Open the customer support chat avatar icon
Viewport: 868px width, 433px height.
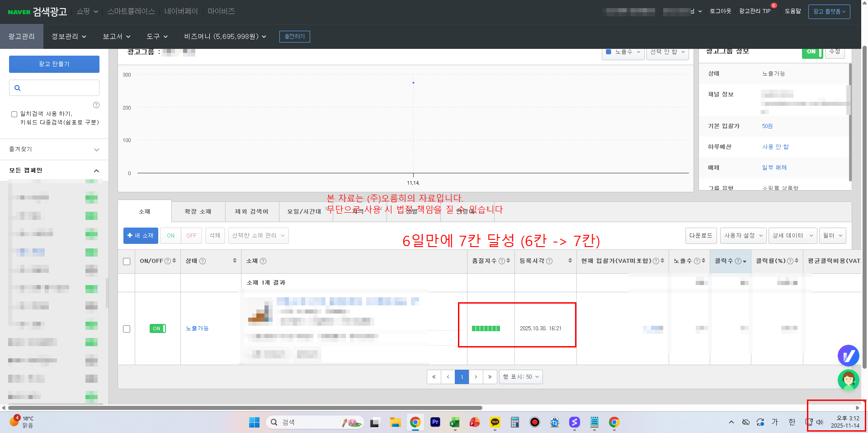click(x=848, y=380)
